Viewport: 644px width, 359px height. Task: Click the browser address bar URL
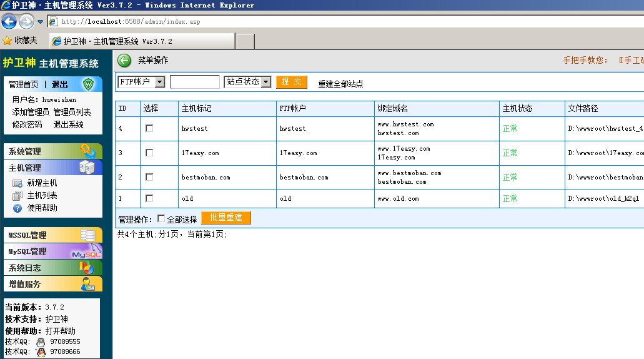click(131, 22)
